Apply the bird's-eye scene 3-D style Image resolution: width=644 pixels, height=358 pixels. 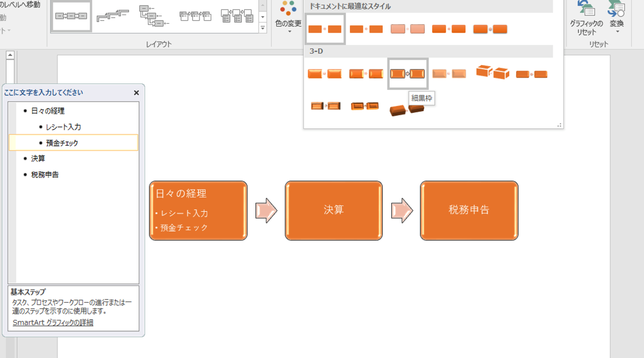point(406,109)
